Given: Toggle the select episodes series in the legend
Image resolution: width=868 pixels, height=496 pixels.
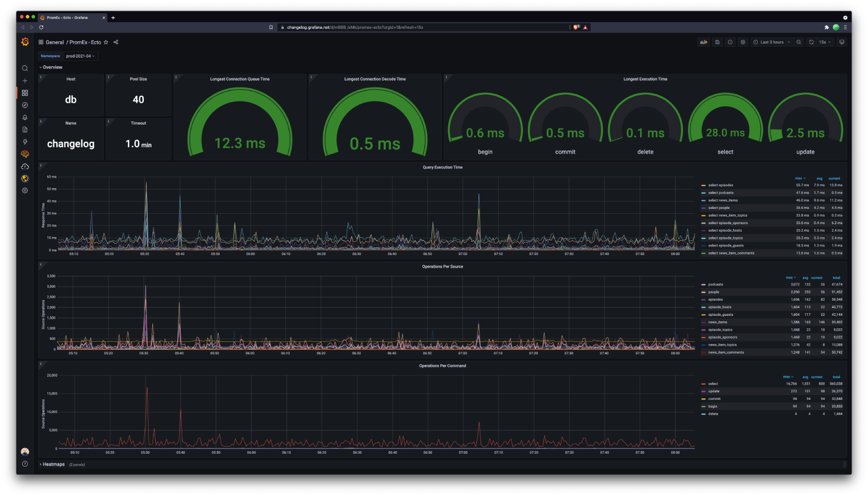Looking at the screenshot, I should pyautogui.click(x=719, y=185).
